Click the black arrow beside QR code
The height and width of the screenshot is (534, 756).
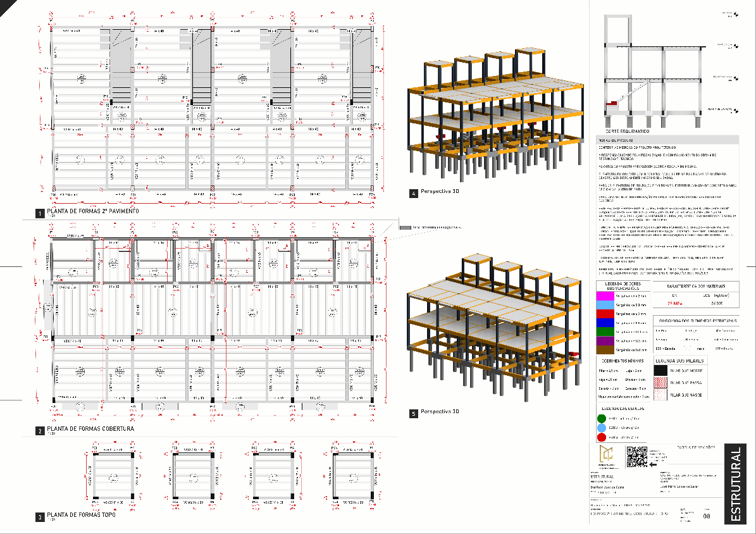(x=654, y=464)
